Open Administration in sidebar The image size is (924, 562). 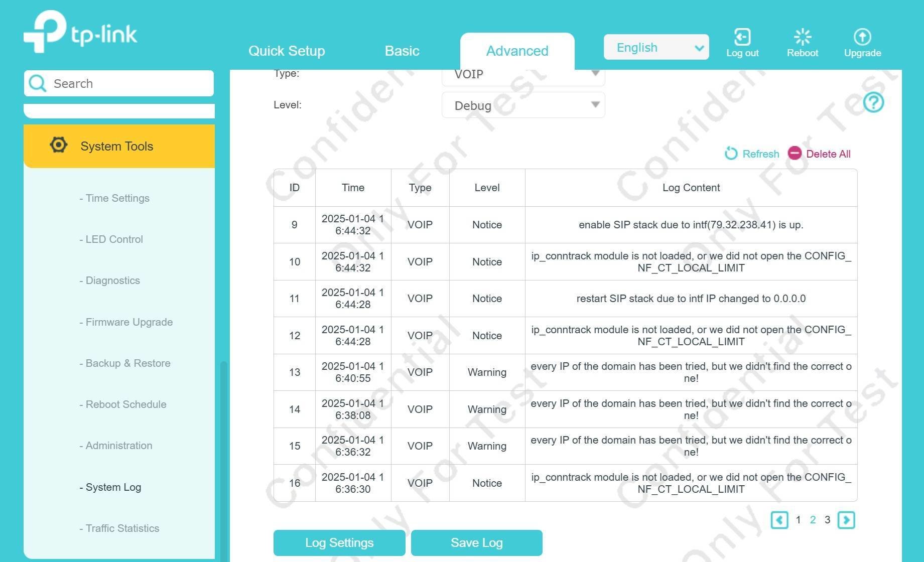115,446
